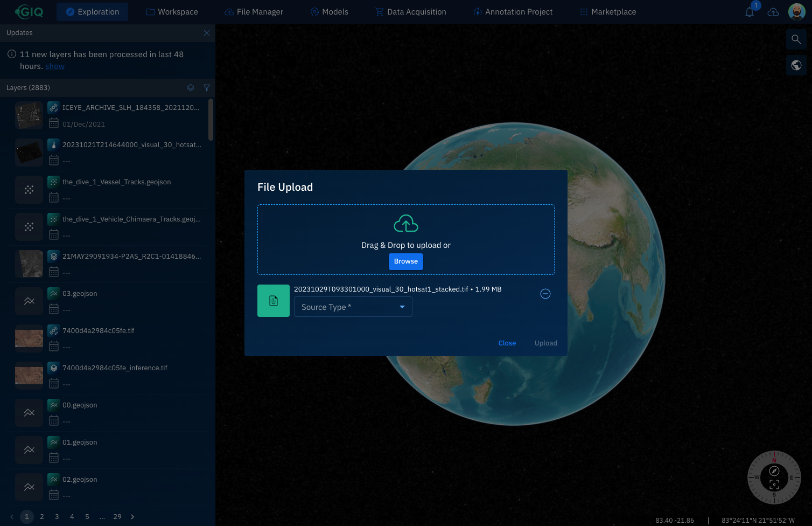
Task: Open the layers filter funnel icon
Action: 207,88
